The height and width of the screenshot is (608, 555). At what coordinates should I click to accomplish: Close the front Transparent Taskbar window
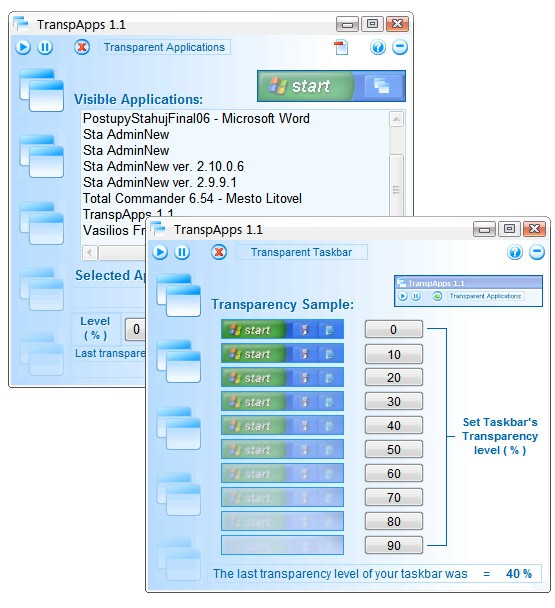pos(534,229)
